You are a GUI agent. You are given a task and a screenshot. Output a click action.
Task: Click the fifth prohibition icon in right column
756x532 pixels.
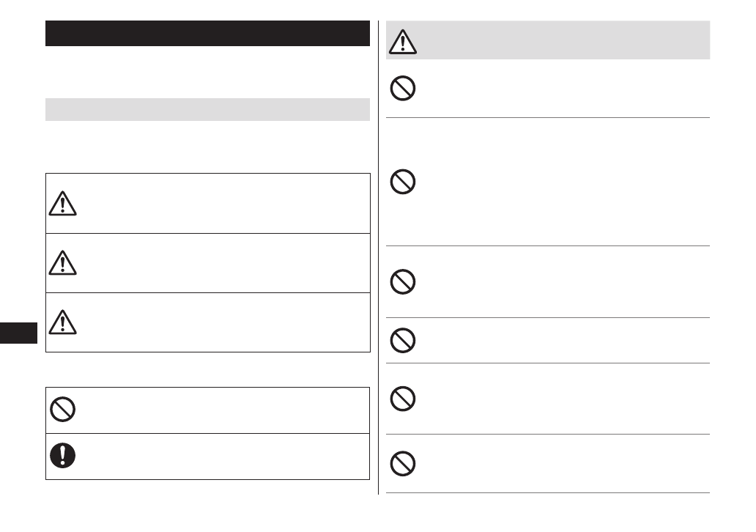403,399
